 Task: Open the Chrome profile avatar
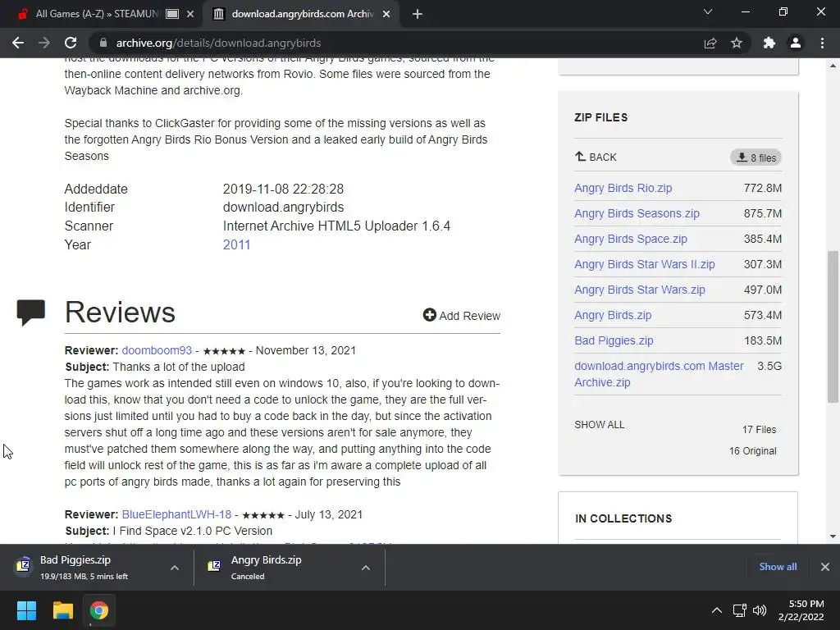796,43
